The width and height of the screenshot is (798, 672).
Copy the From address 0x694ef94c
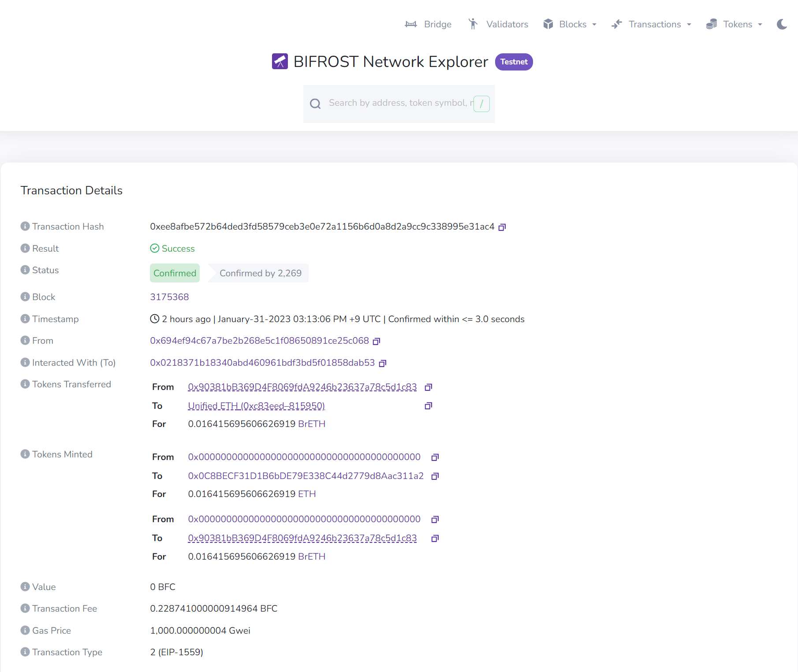[377, 341]
